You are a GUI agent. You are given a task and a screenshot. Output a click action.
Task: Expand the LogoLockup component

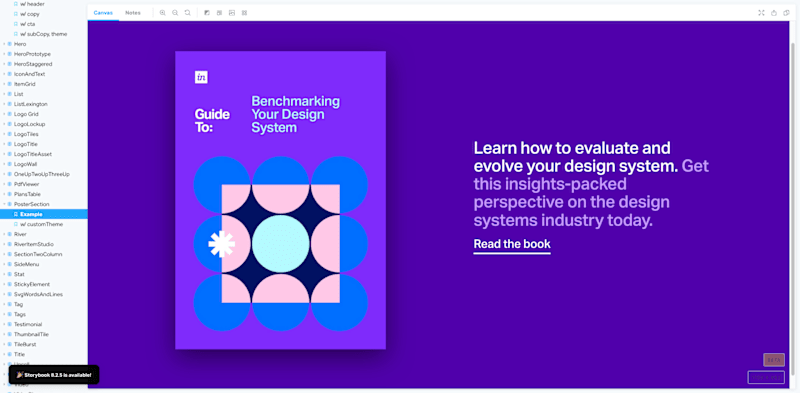pos(4,124)
